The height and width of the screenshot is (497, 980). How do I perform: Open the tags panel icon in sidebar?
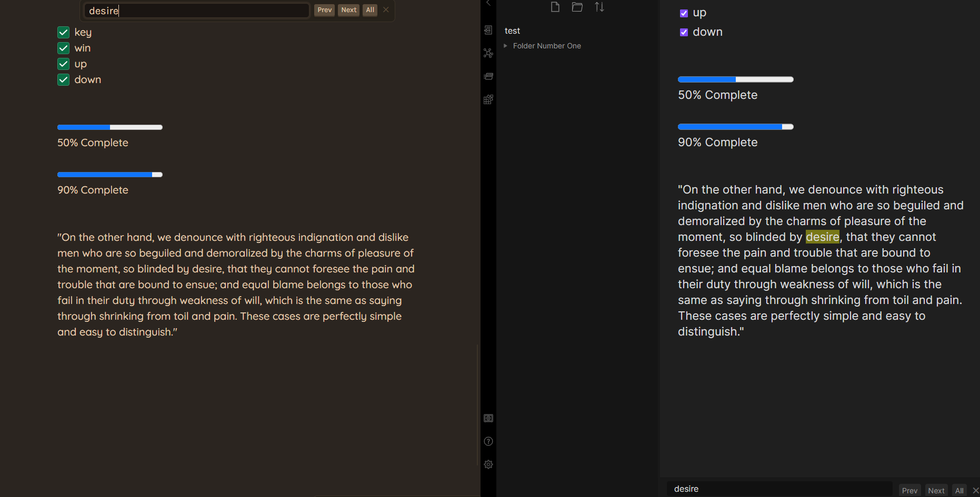coord(488,76)
